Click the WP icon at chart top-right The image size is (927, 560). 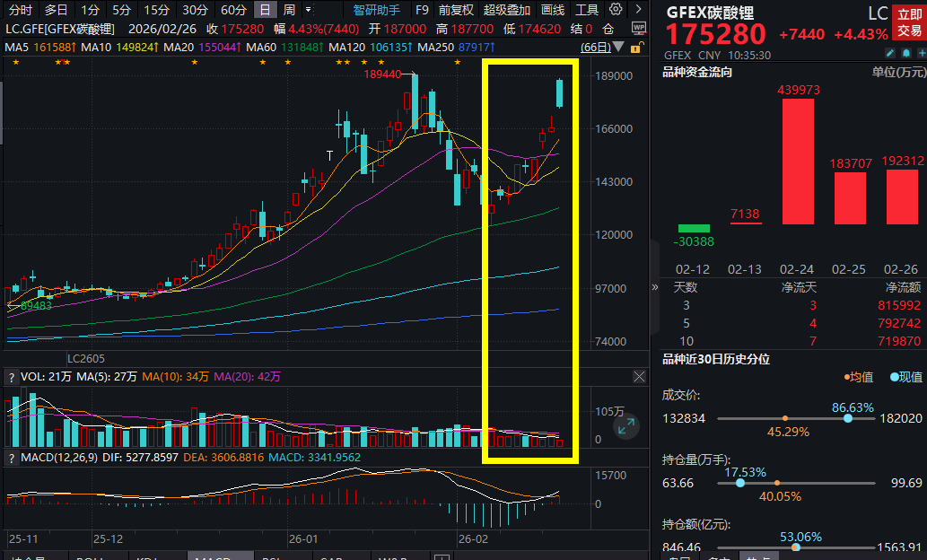(x=638, y=28)
